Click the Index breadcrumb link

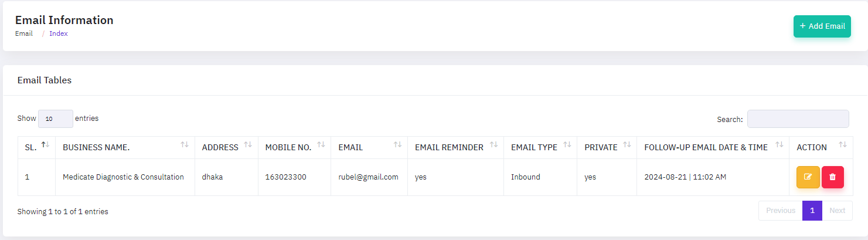point(59,33)
